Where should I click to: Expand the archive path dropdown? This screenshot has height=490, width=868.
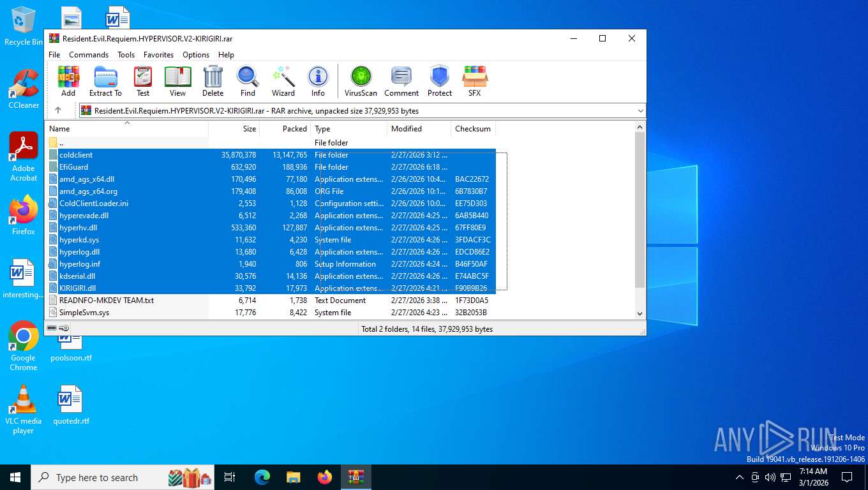640,111
